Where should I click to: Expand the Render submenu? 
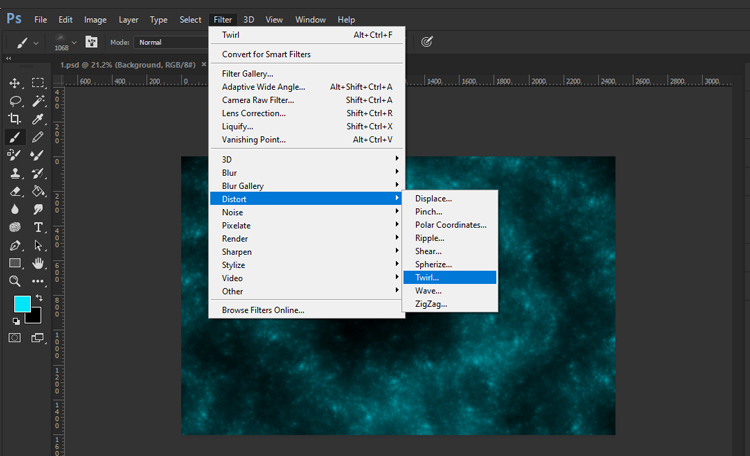306,238
